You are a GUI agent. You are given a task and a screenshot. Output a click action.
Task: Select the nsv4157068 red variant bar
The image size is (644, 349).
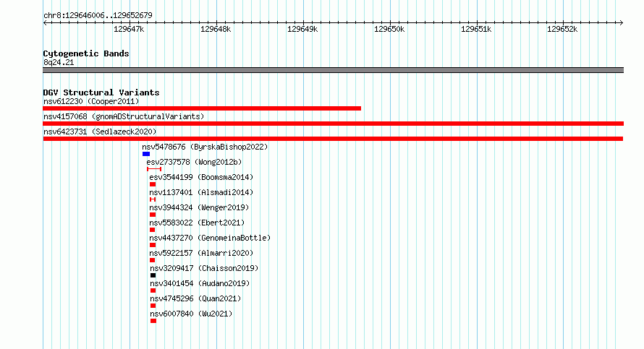333,124
